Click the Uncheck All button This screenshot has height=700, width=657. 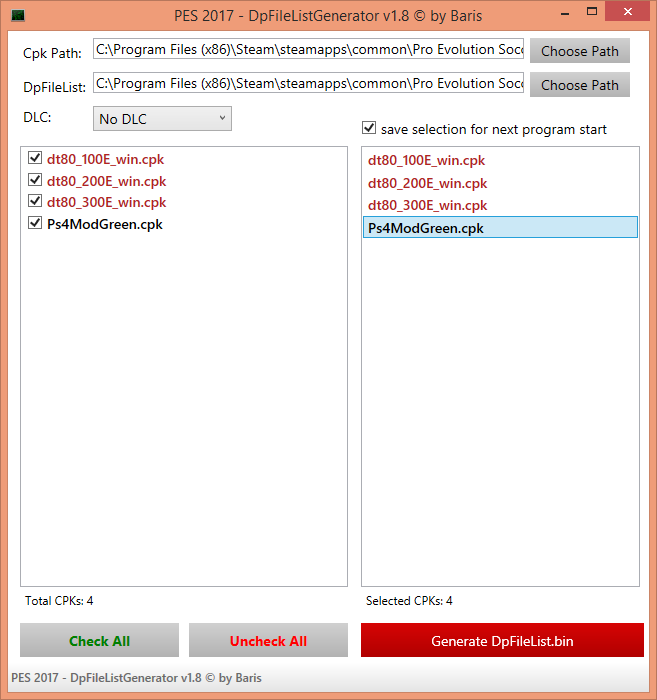point(268,641)
